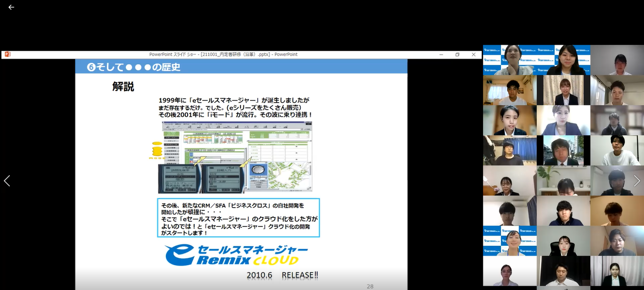Click the PowerPoint app icon in title bar
Image resolution: width=644 pixels, height=290 pixels.
tap(7, 55)
